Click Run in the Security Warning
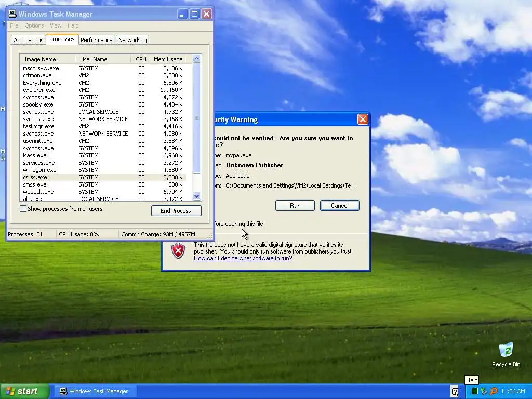This screenshot has height=399, width=532. coord(295,206)
